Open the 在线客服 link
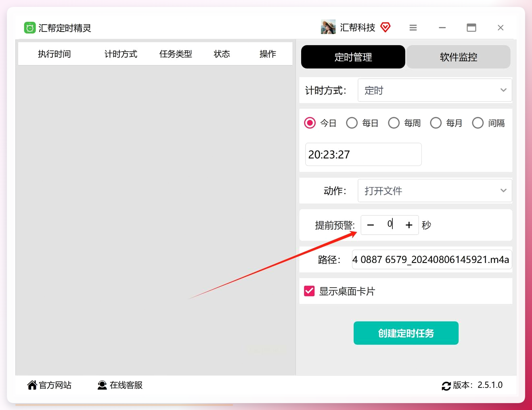532x410 pixels. pos(126,385)
